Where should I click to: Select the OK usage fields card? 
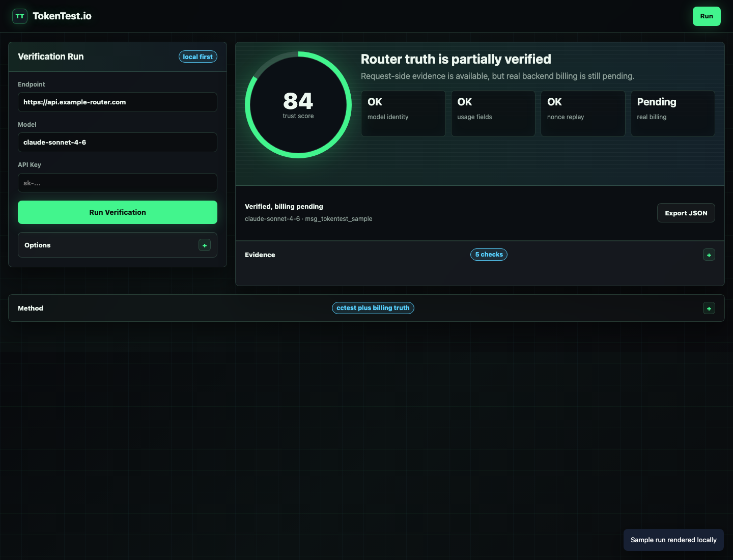click(493, 114)
